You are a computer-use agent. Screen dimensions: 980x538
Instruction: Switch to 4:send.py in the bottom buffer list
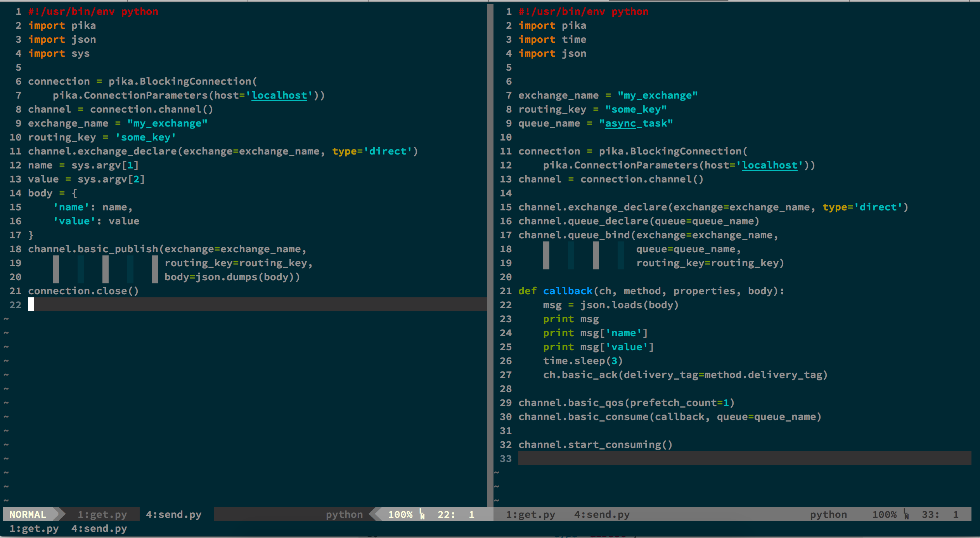click(99, 528)
